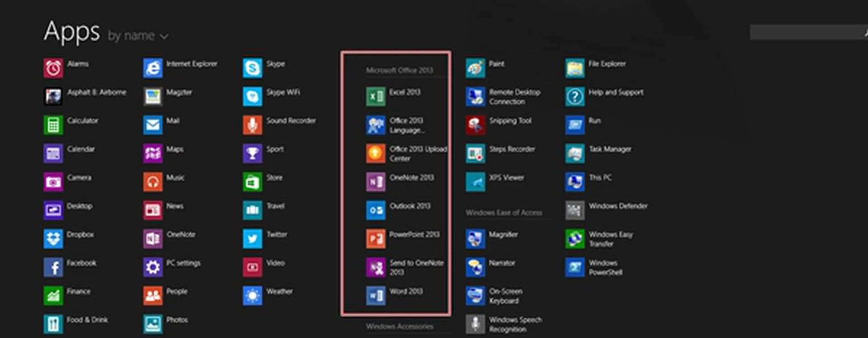Launch the Maps app icon

[153, 154]
